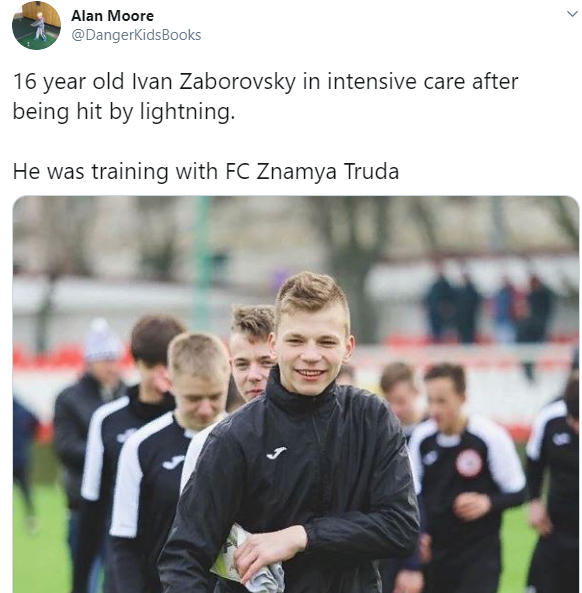Click the Joma logo on the blond boy's shirt
582x593 pixels.
tap(173, 462)
